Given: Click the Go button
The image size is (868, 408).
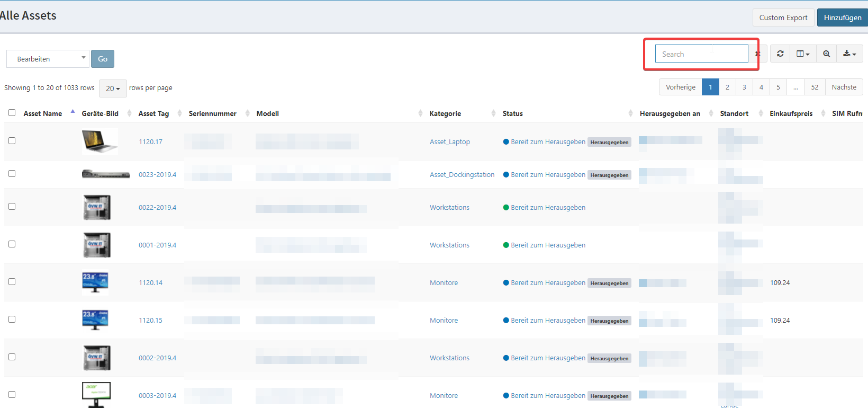Looking at the screenshot, I should [103, 59].
